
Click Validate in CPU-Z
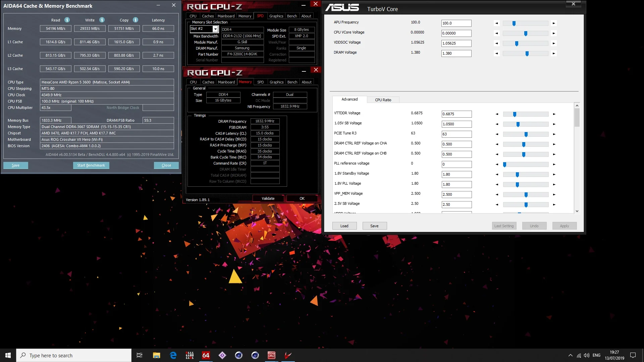268,198
